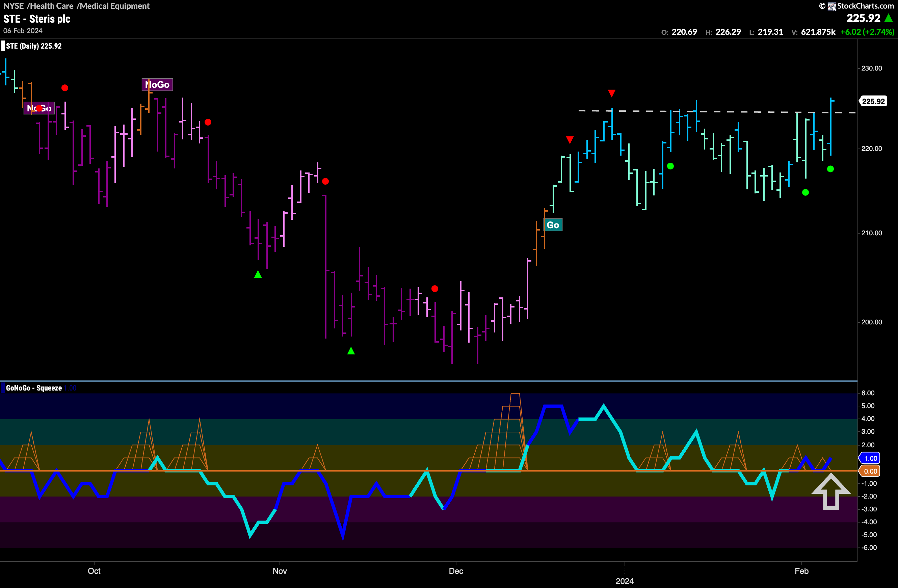
Task: Click the purple NoGo tag near October
Action: [x=157, y=84]
